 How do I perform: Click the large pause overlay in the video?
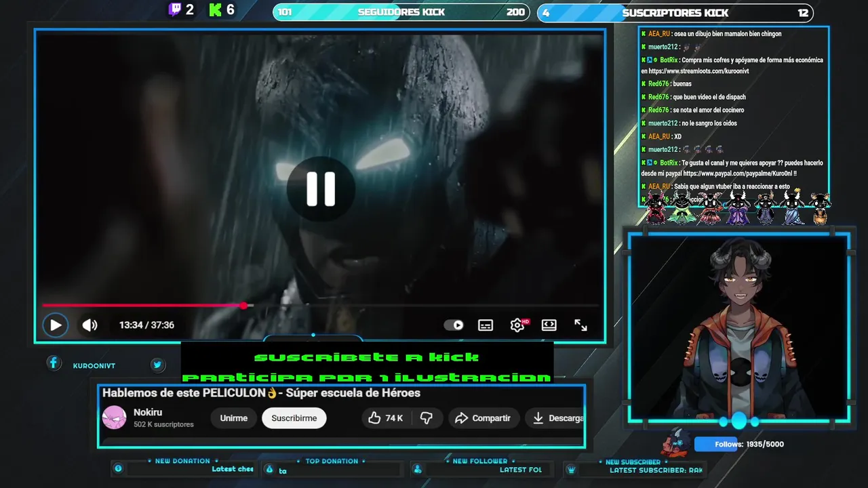321,188
